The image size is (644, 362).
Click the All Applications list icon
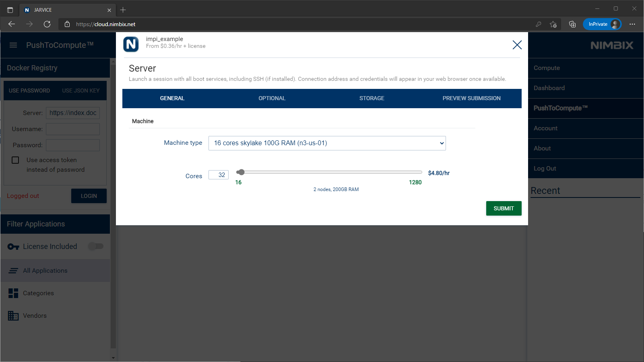13,271
